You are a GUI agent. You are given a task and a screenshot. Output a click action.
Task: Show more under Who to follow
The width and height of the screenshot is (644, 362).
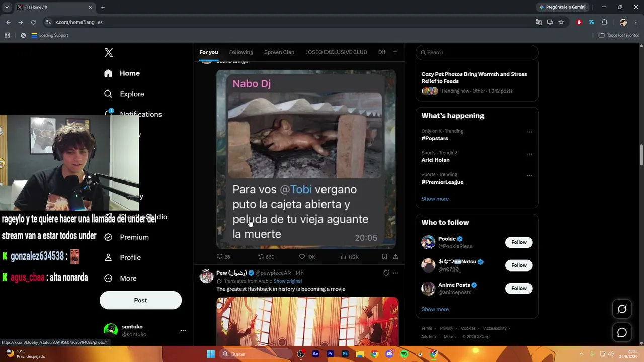coord(435,309)
